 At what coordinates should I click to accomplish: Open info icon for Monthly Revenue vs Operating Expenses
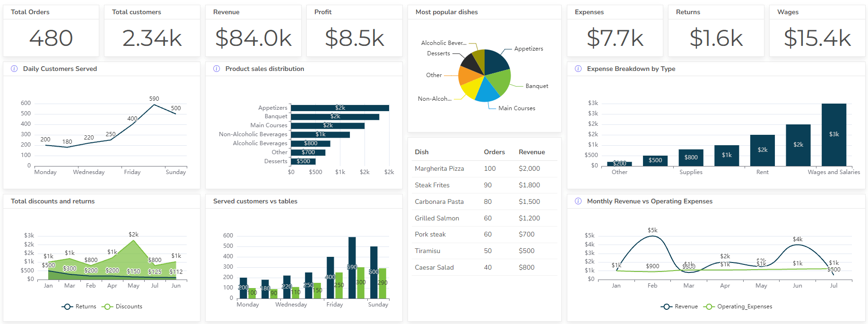point(578,201)
